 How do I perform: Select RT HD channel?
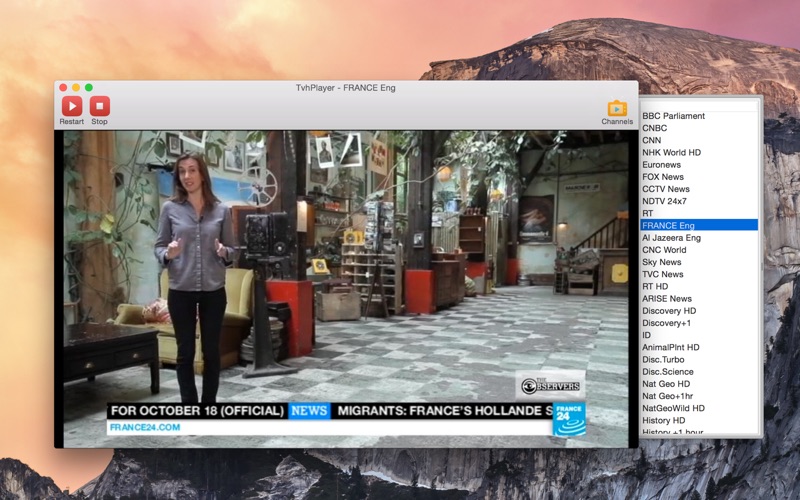coord(699,286)
